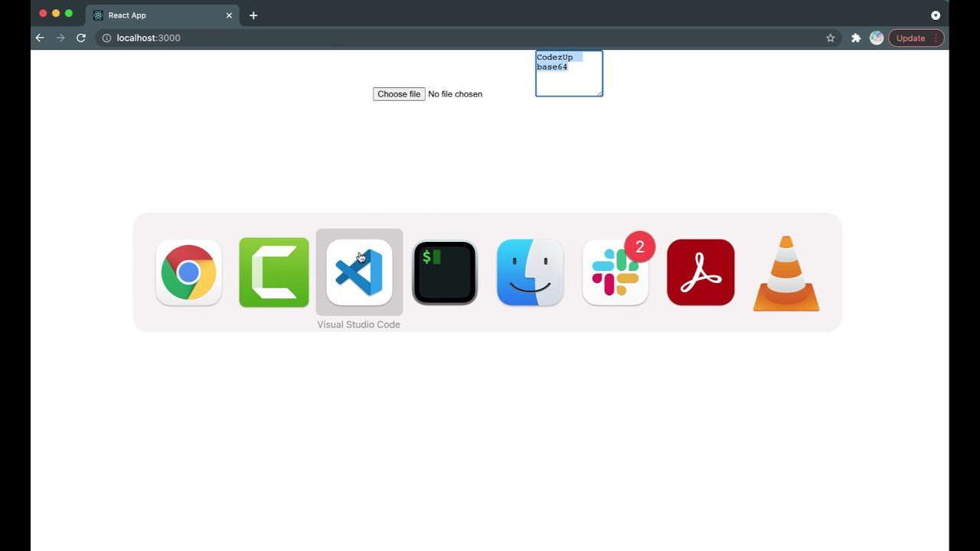Click the 'No file chosen' text
This screenshot has height=551, width=980.
[455, 94]
